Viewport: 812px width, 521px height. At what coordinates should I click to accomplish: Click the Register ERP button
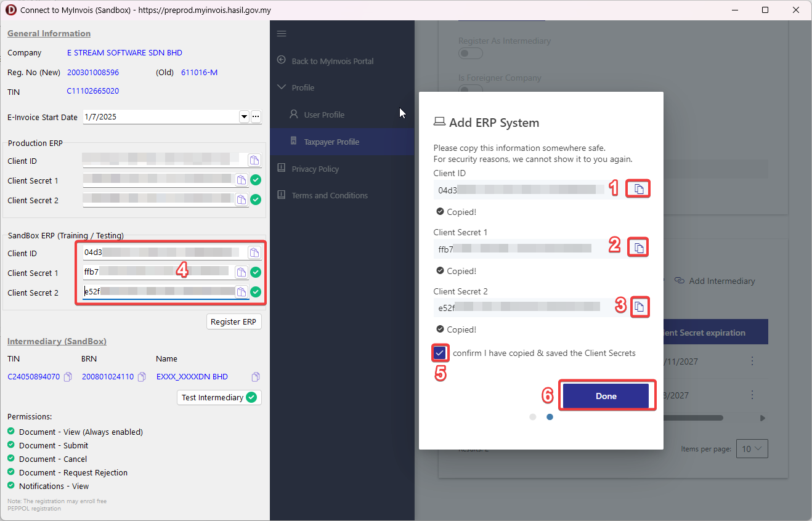tap(233, 321)
